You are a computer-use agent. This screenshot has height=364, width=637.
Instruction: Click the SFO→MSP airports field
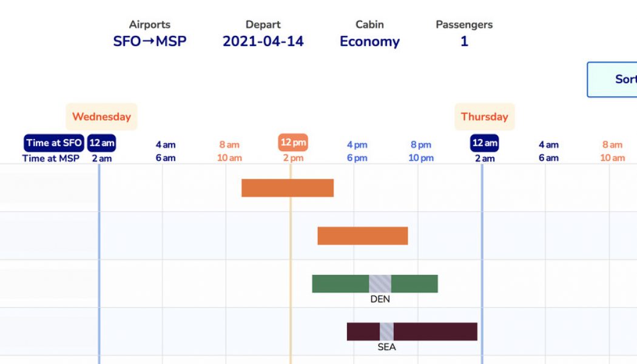point(149,41)
